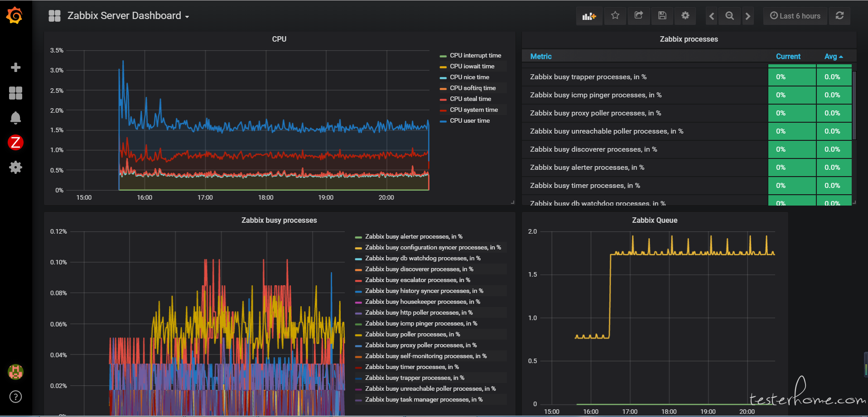868x417 pixels.
Task: Save the dashboard
Action: pyautogui.click(x=662, y=16)
